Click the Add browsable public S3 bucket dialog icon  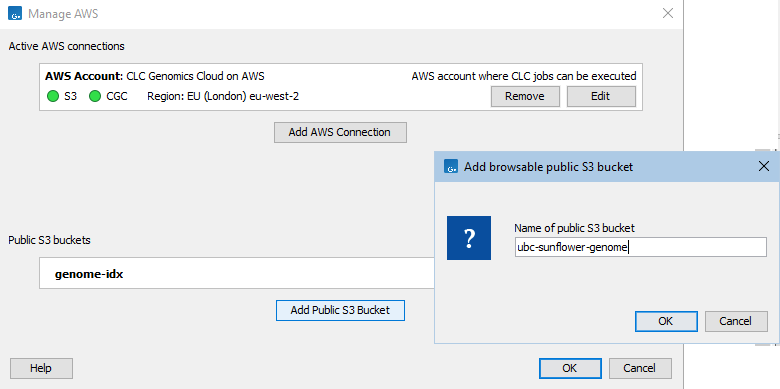tap(451, 167)
